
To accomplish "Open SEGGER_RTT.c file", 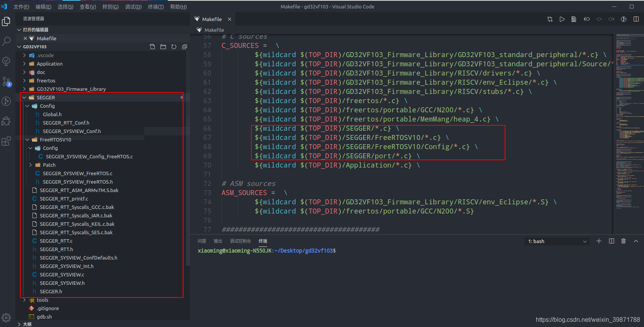I will 56,241.
